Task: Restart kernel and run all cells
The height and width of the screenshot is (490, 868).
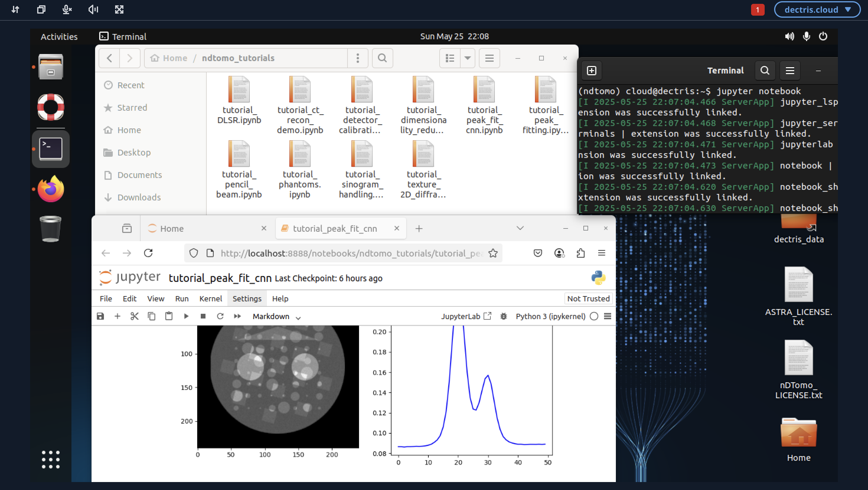Action: point(238,316)
